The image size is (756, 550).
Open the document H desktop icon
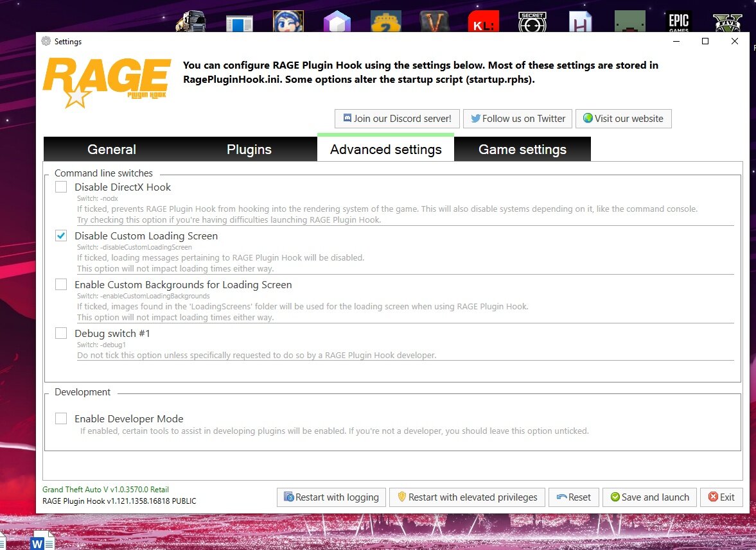tap(581, 22)
